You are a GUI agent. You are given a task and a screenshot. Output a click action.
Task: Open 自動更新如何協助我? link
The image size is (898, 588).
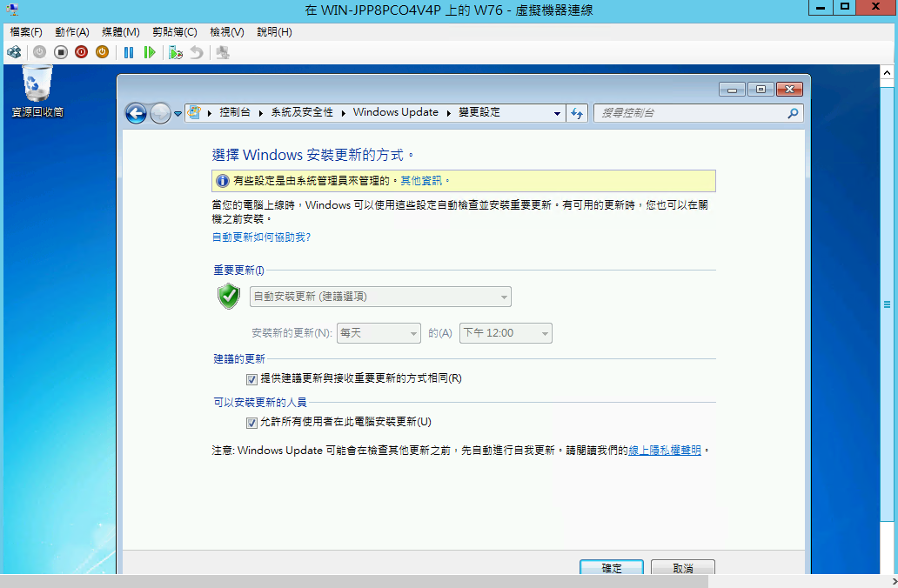point(261,237)
